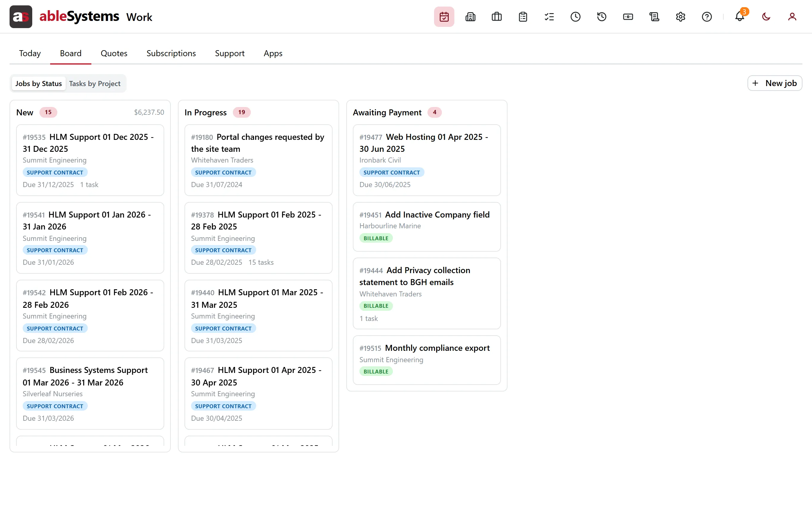Viewport: 812px width, 508px height.
Task: Click 'Due 30/06/2025' on Web Hosting job
Action: (x=385, y=185)
